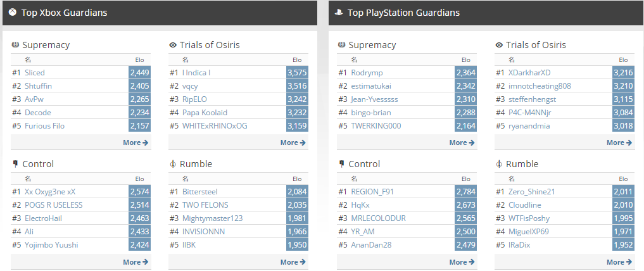View XDarkharXD player profile
The width and height of the screenshot is (644, 271).
529,73
